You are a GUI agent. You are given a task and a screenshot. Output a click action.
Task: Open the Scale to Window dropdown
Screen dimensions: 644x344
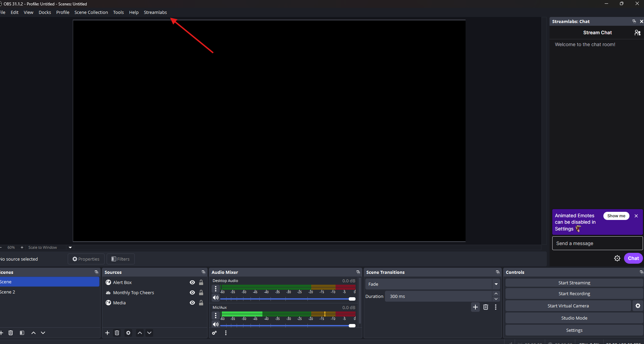coord(70,247)
